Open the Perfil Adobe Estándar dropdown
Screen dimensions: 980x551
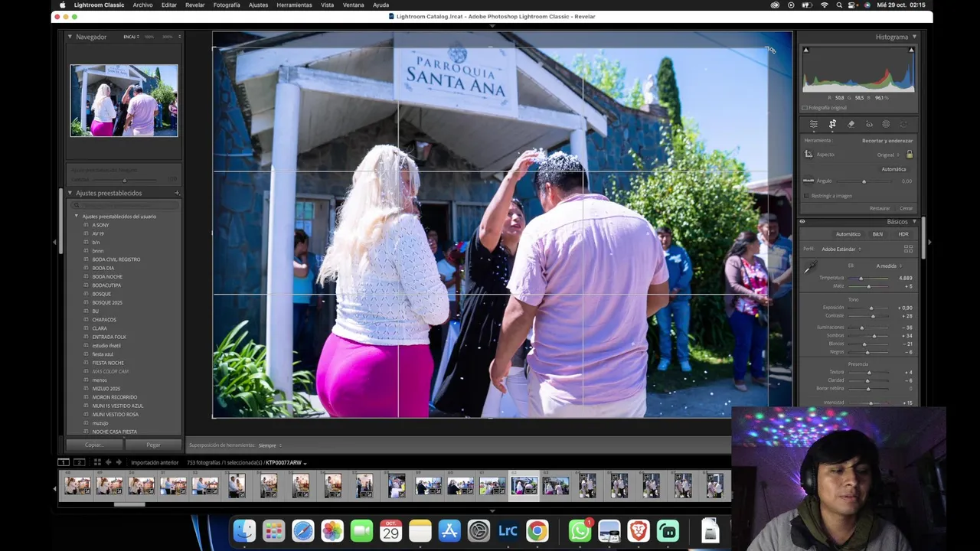click(841, 249)
